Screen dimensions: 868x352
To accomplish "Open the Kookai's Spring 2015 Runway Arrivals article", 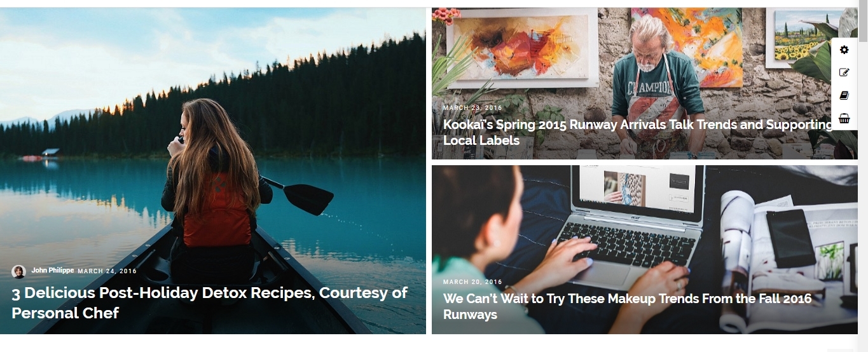I will (x=638, y=132).
